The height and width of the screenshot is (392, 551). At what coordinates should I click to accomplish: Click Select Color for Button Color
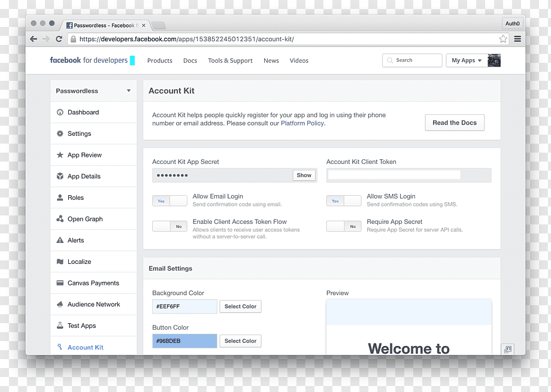pos(240,341)
